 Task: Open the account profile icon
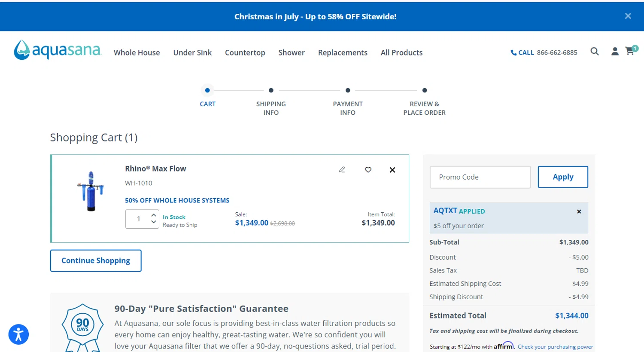tap(615, 52)
